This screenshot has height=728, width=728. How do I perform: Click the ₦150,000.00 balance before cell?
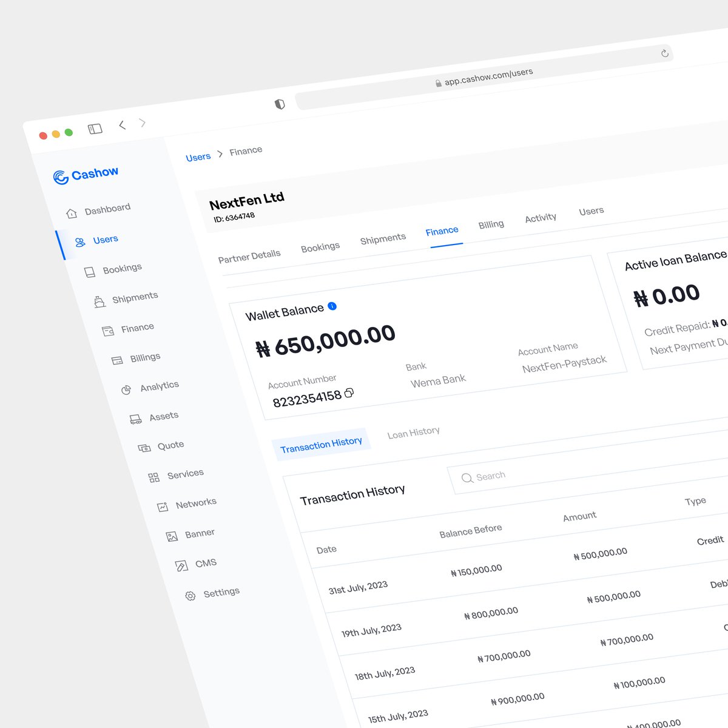[476, 571]
